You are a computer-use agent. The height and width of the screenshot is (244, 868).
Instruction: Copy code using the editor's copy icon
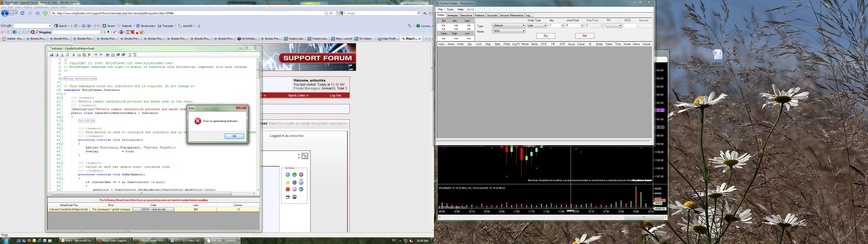point(79,55)
